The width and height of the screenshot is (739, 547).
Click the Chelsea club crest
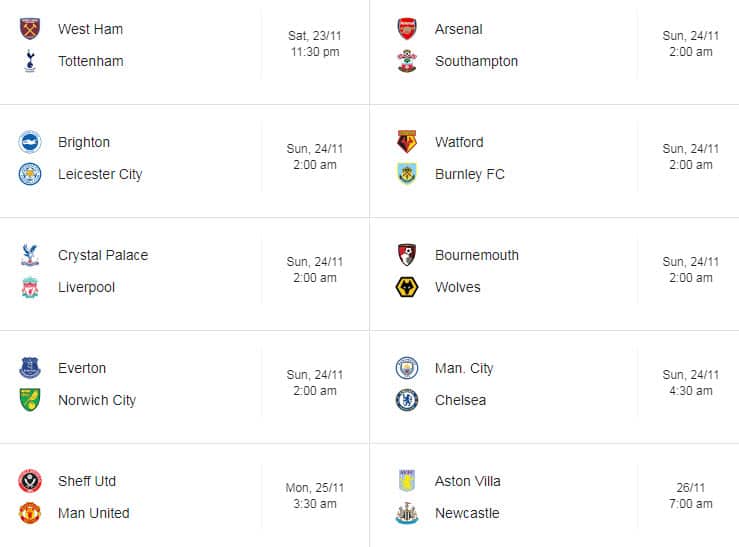(x=407, y=400)
